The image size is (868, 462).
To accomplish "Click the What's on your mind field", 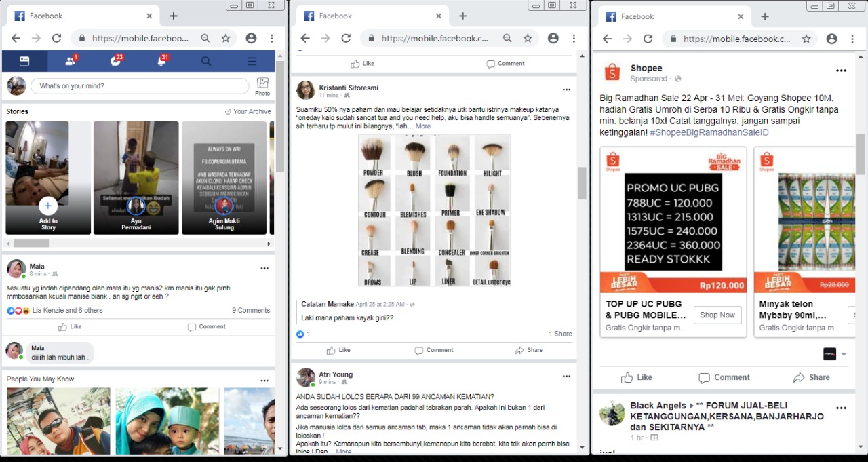I will click(x=140, y=86).
